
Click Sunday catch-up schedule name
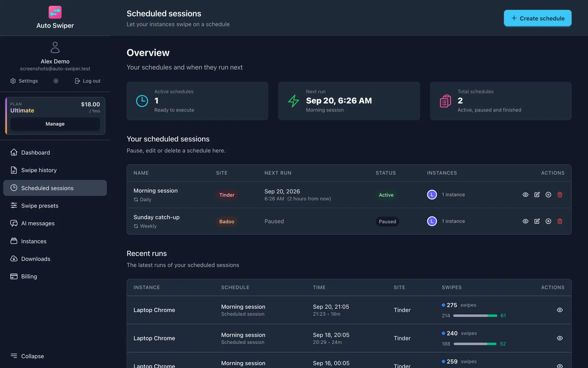(x=157, y=217)
